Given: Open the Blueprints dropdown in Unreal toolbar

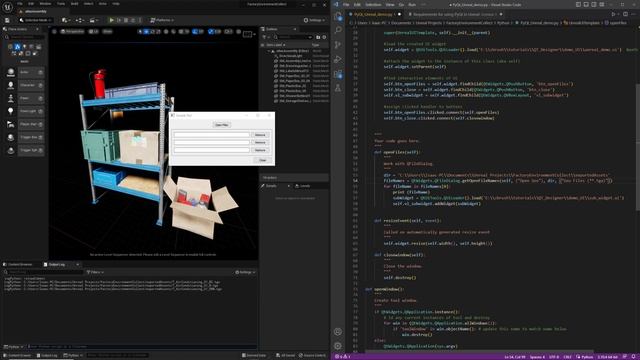Looking at the screenshot, I should pyautogui.click(x=79, y=20).
